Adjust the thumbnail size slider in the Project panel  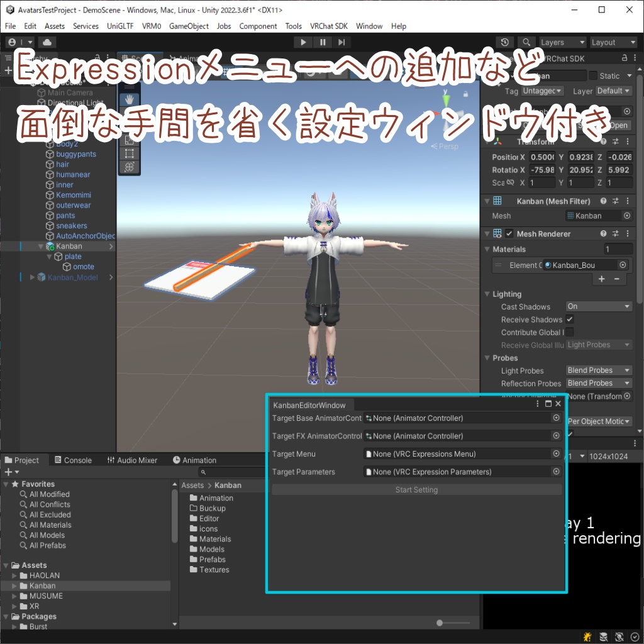point(438,622)
